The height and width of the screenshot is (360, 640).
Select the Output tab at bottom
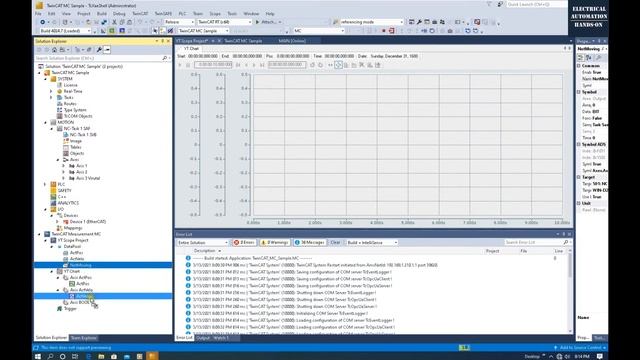202,338
